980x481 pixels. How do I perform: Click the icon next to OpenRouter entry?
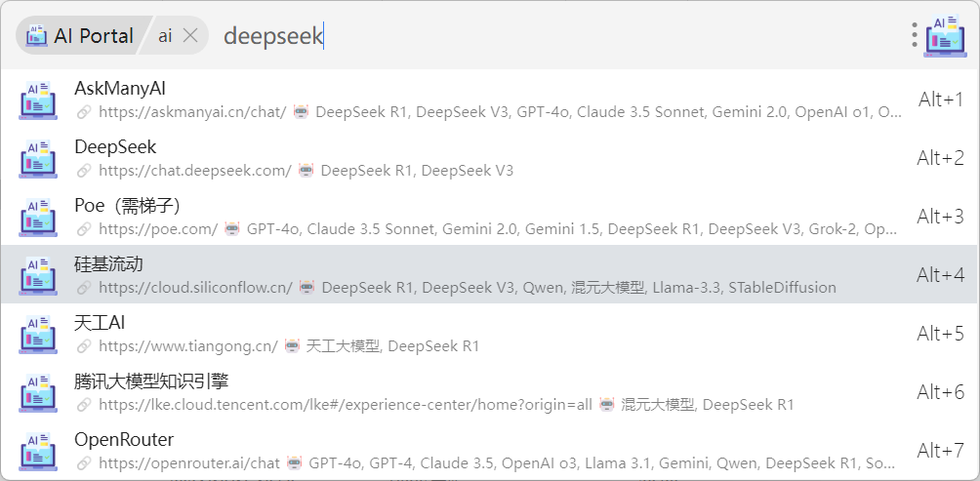point(38,451)
